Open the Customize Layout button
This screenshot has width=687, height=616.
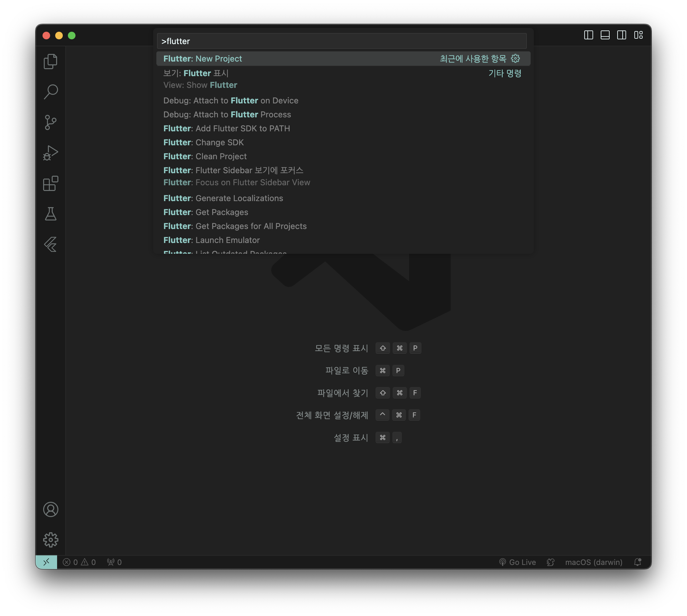[638, 35]
